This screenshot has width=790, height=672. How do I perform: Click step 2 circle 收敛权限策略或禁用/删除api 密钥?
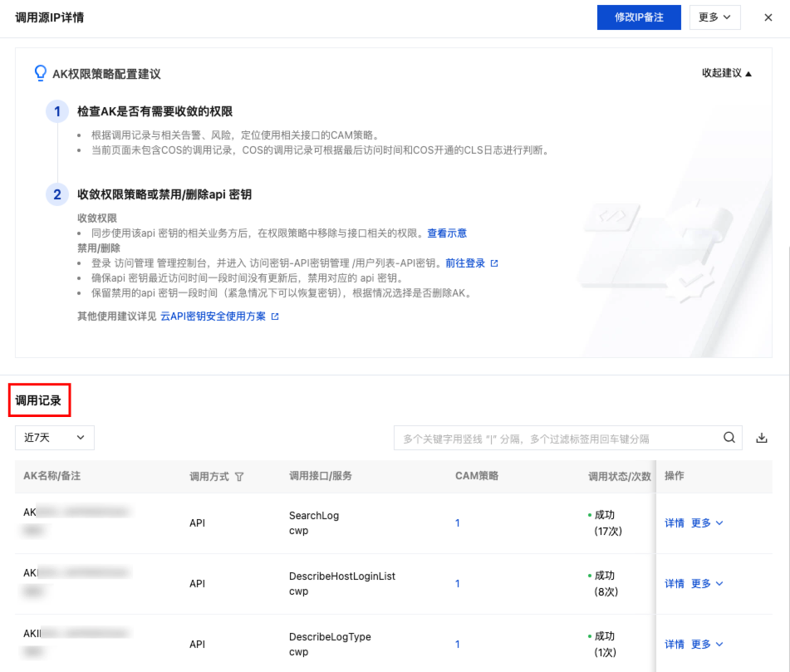tap(57, 194)
